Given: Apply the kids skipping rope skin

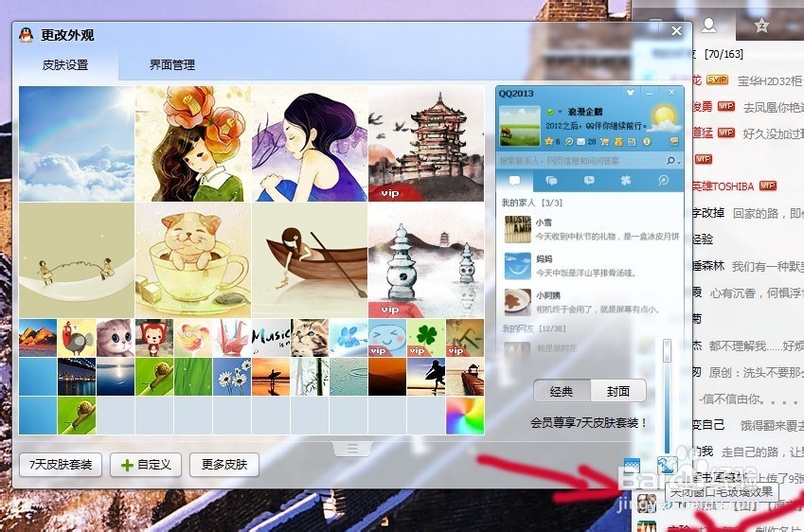Looking at the screenshot, I should point(77,260).
